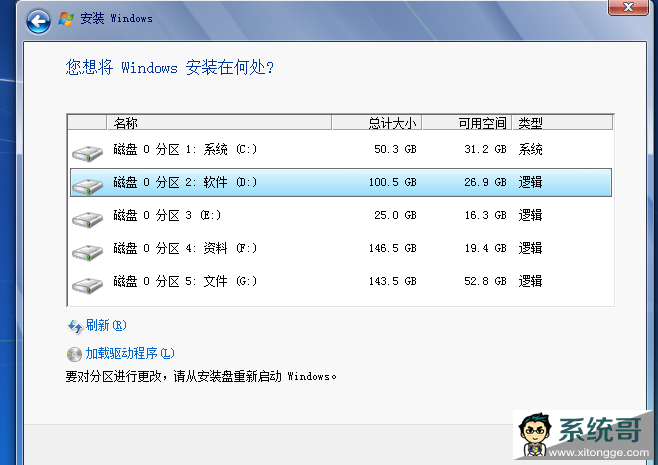Click the 25.0 GB total size cell

[x=395, y=215]
